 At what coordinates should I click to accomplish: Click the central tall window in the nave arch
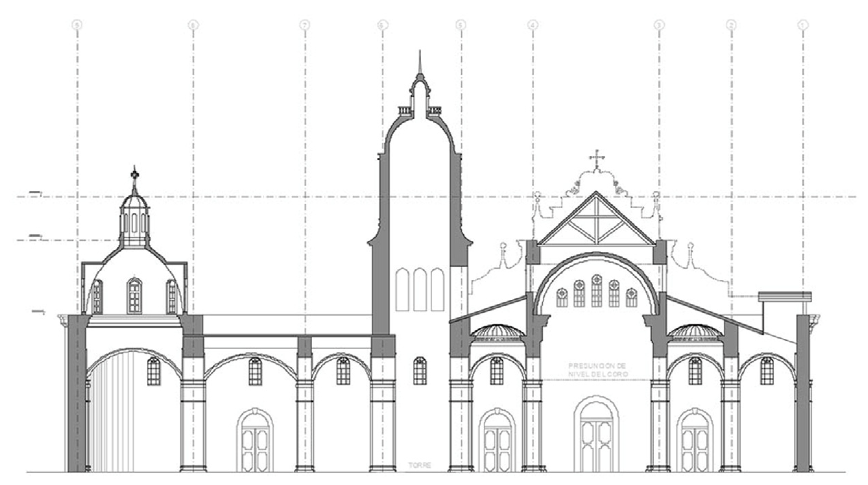click(x=596, y=291)
